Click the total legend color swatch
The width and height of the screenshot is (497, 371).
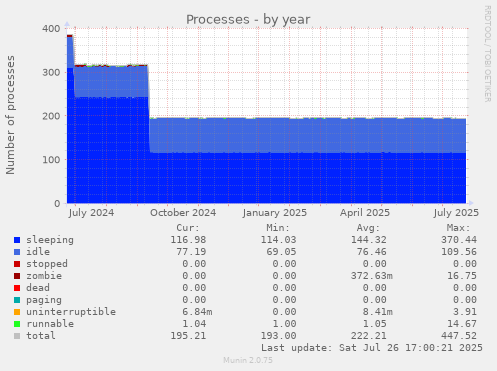(17, 336)
